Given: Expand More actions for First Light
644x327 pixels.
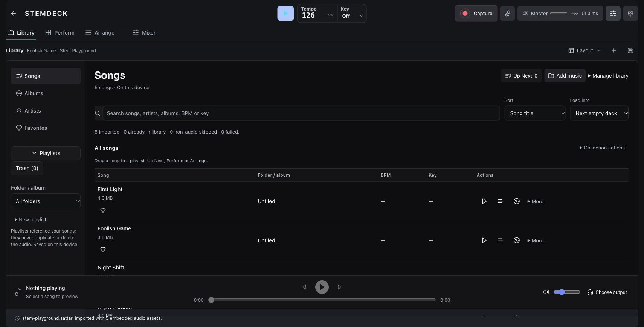Looking at the screenshot, I should (x=535, y=201).
